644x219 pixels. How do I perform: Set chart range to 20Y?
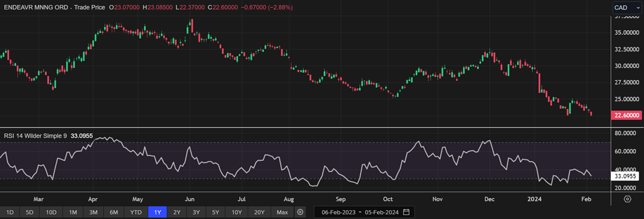[259, 212]
